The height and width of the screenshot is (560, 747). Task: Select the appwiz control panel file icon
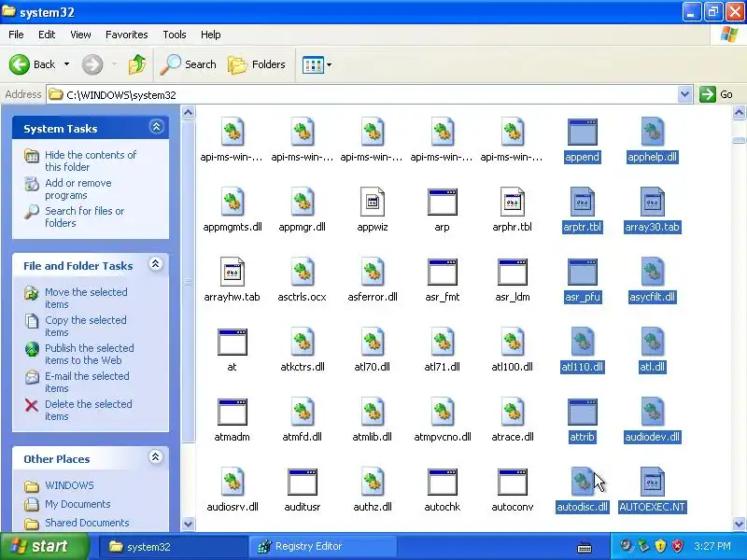coord(372,202)
